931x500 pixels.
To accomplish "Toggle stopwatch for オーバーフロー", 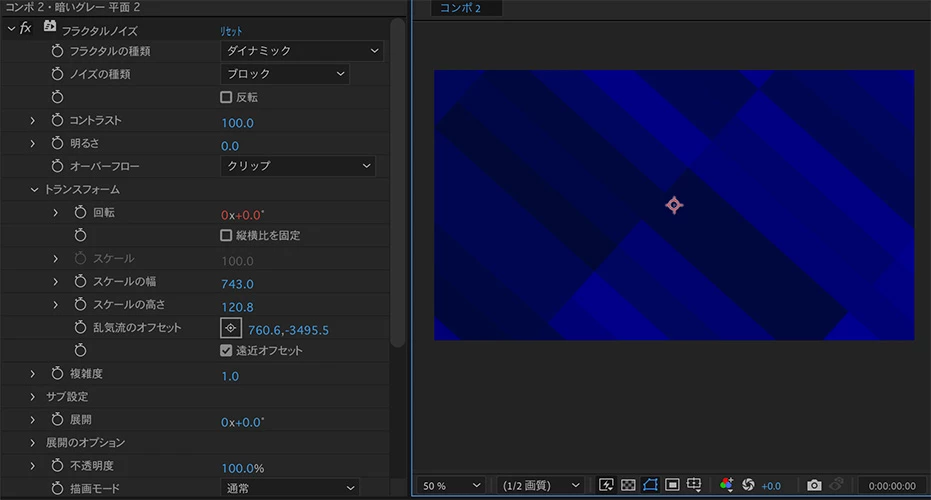I will (x=57, y=166).
